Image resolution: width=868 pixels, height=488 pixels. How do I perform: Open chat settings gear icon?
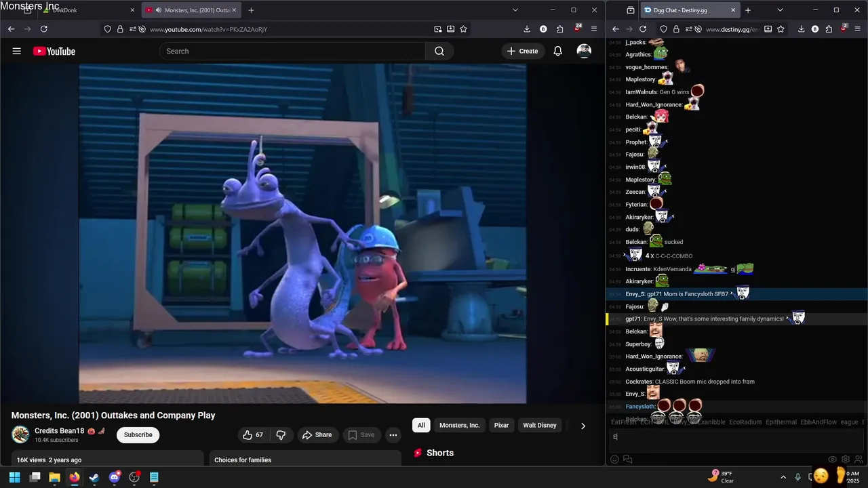click(846, 459)
